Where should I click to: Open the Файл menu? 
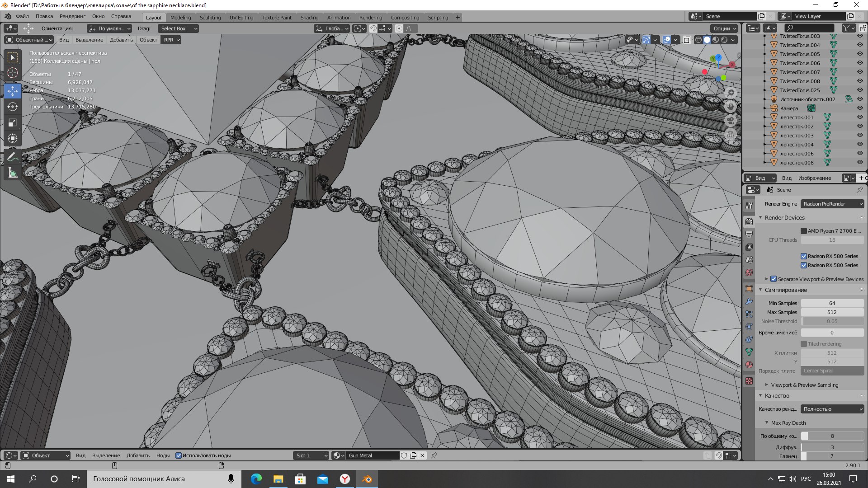22,16
